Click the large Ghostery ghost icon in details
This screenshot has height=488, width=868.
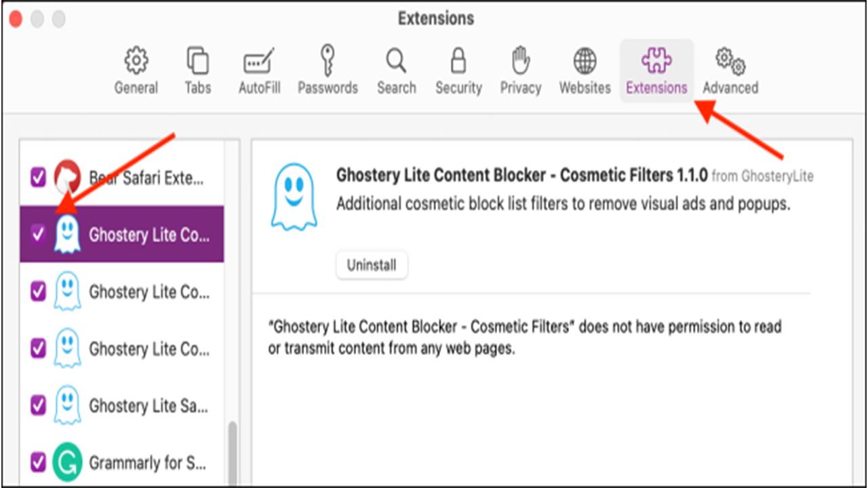(x=294, y=196)
